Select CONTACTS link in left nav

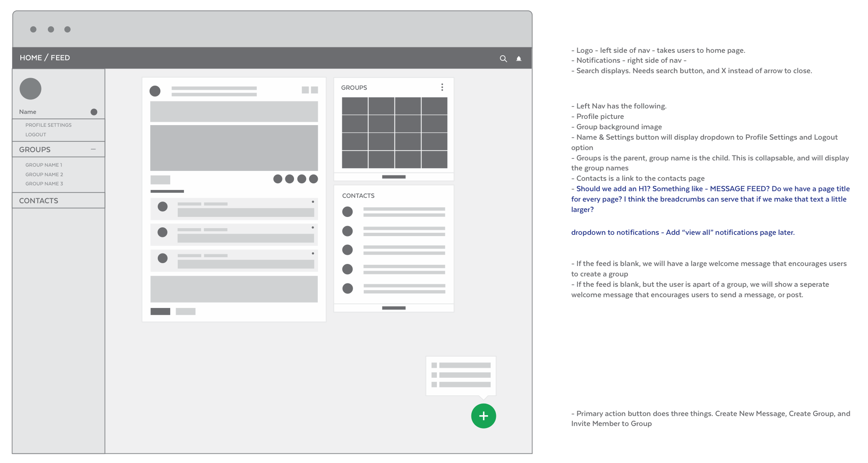point(38,200)
